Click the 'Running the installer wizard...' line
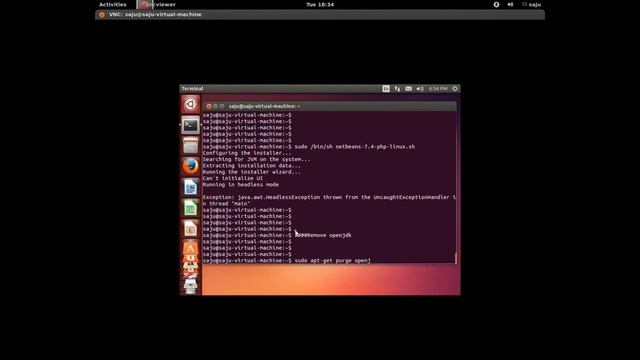The image size is (640, 360). coord(251,172)
